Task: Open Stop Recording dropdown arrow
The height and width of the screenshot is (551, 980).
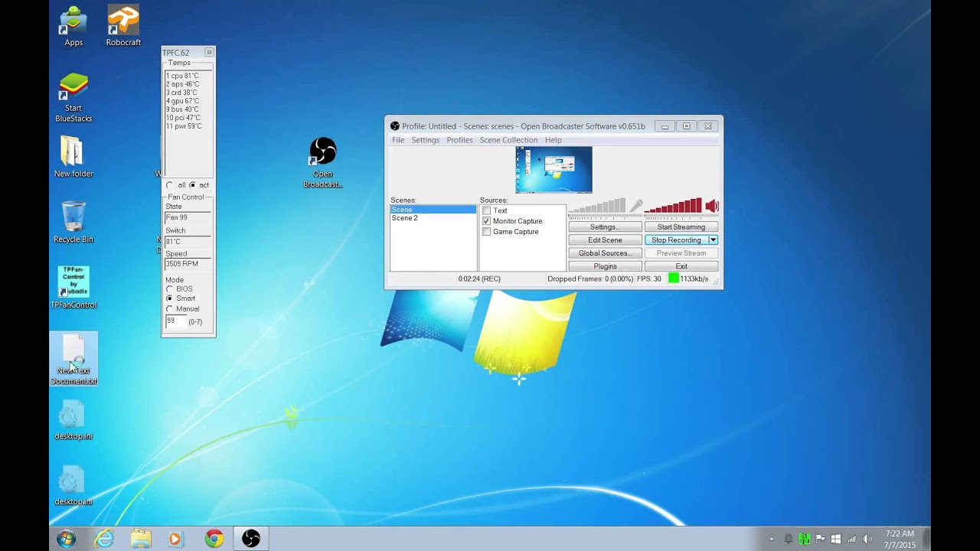Action: click(713, 240)
